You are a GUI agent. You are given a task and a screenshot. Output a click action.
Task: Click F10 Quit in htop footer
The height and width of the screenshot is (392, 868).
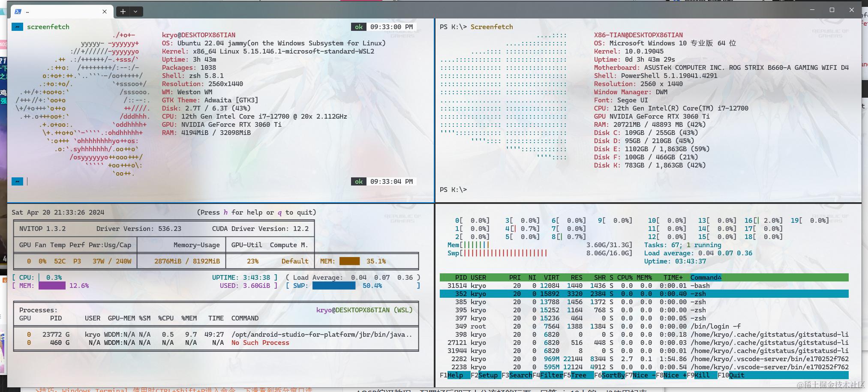[731, 375]
